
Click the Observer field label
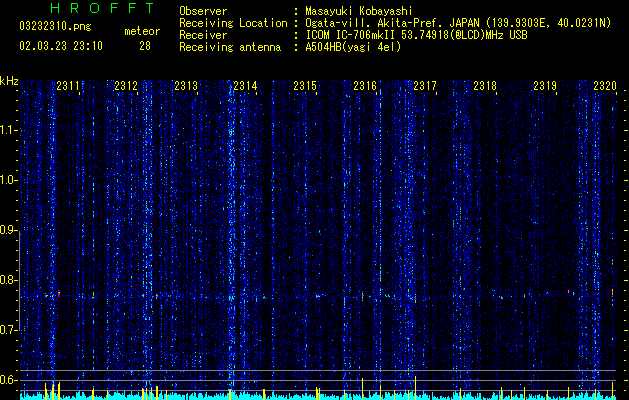(203, 11)
